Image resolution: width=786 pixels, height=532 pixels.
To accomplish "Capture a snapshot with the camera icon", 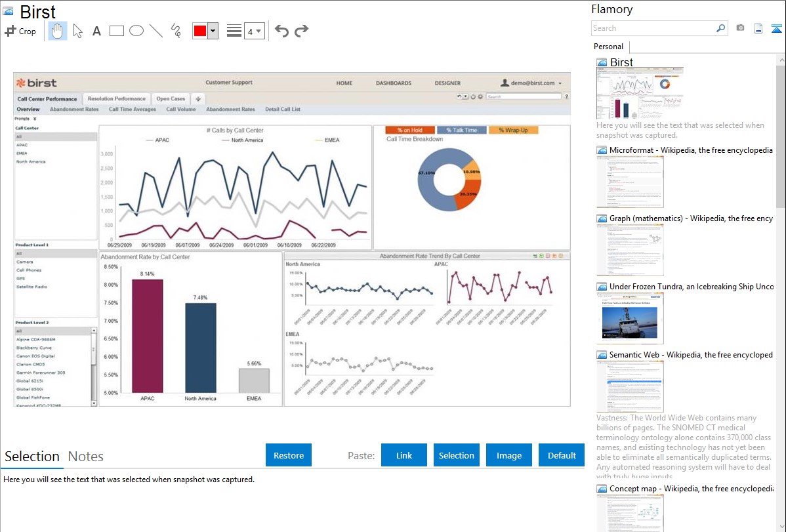I will [740, 28].
